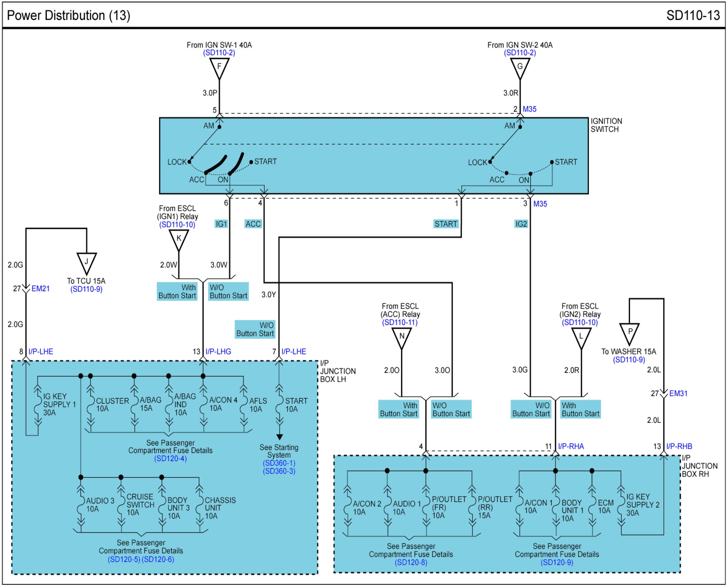The height and width of the screenshot is (587, 728).
Task: Click the EM21 connector label
Action: [40, 289]
